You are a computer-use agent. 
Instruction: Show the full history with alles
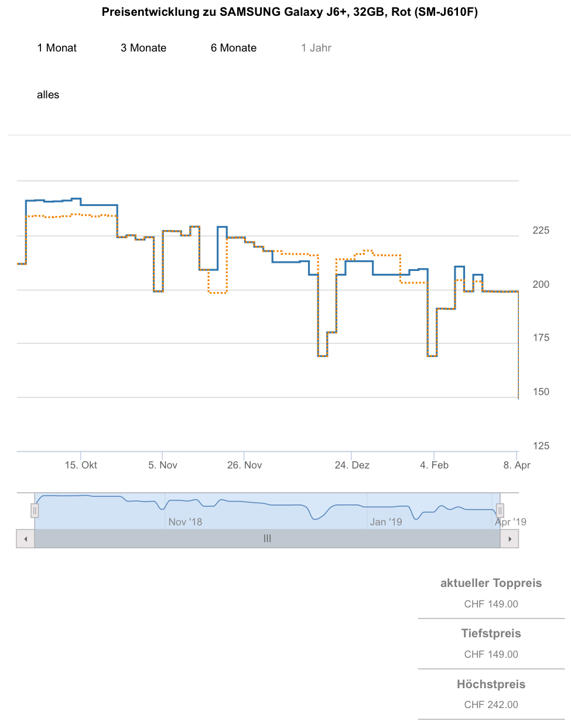pyautogui.click(x=48, y=95)
